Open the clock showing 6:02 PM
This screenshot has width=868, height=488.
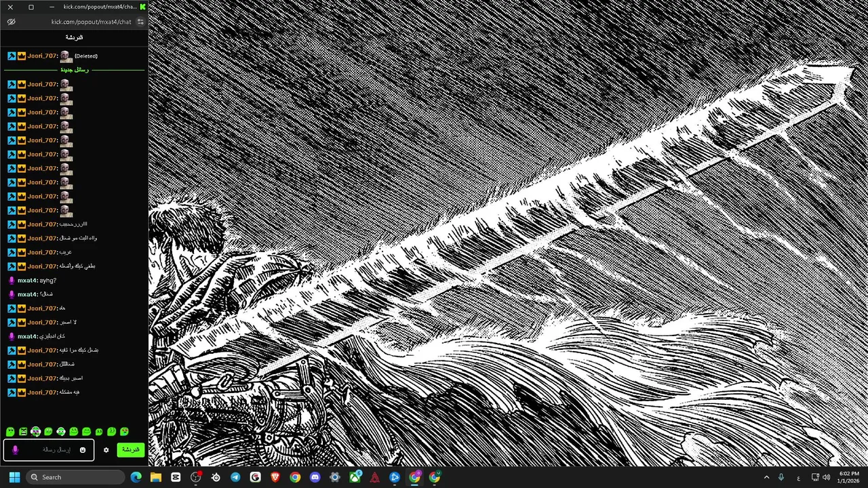848,477
